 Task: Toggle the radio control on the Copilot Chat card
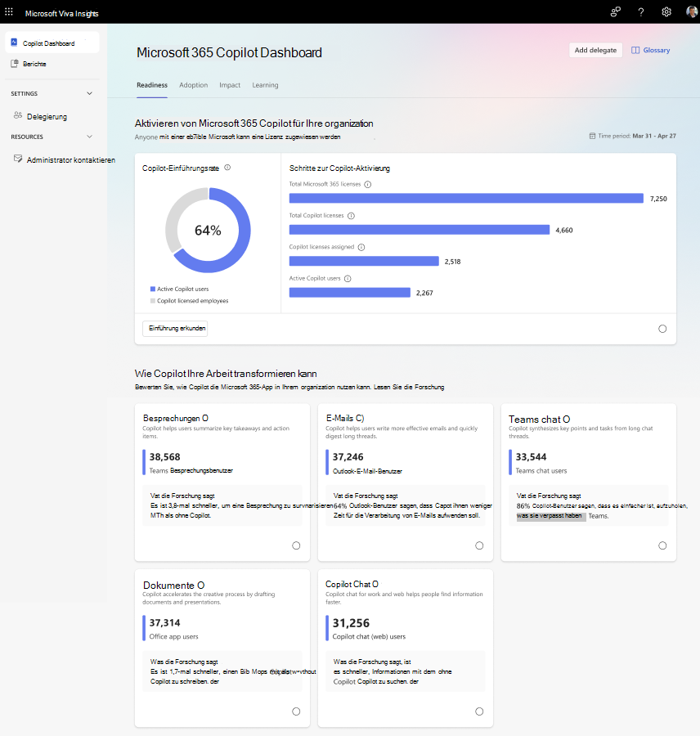479,711
